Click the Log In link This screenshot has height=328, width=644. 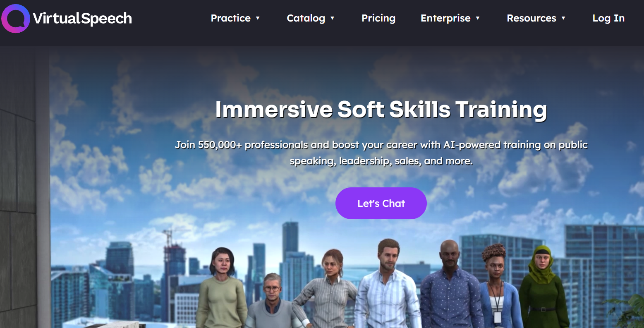point(608,18)
